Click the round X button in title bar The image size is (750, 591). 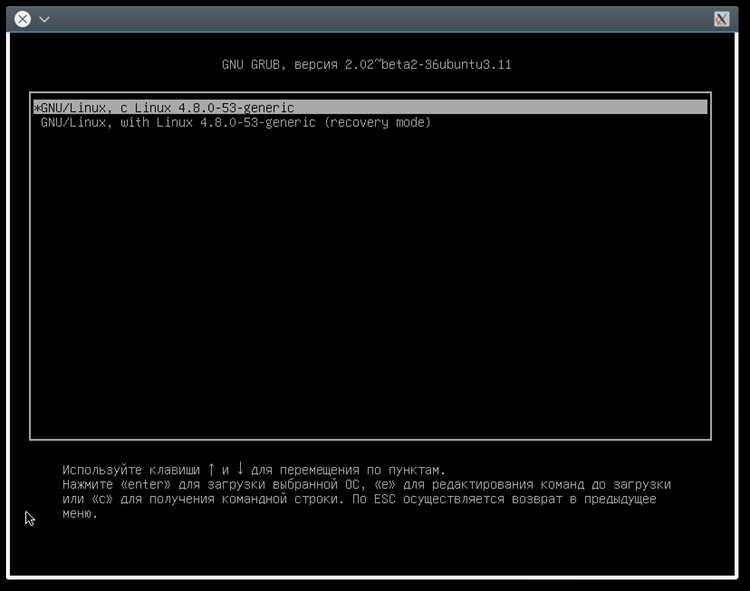(22, 19)
